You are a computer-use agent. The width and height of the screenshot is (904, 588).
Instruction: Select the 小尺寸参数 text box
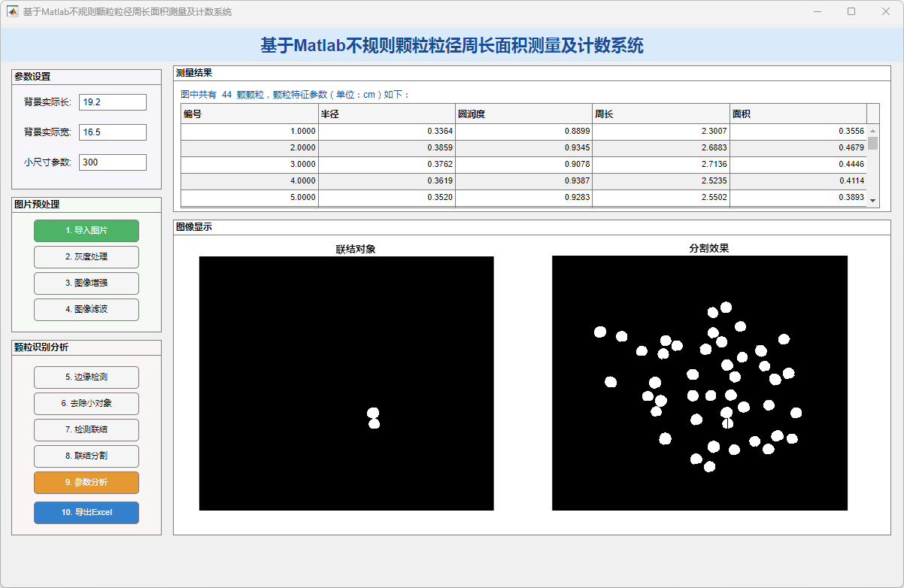[x=112, y=162]
